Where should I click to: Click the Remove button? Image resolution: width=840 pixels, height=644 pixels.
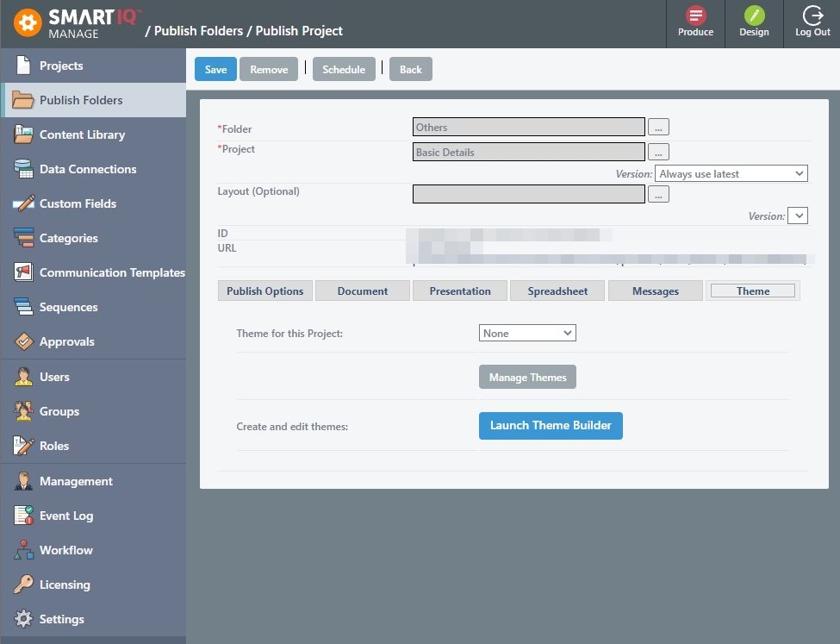pyautogui.click(x=269, y=69)
